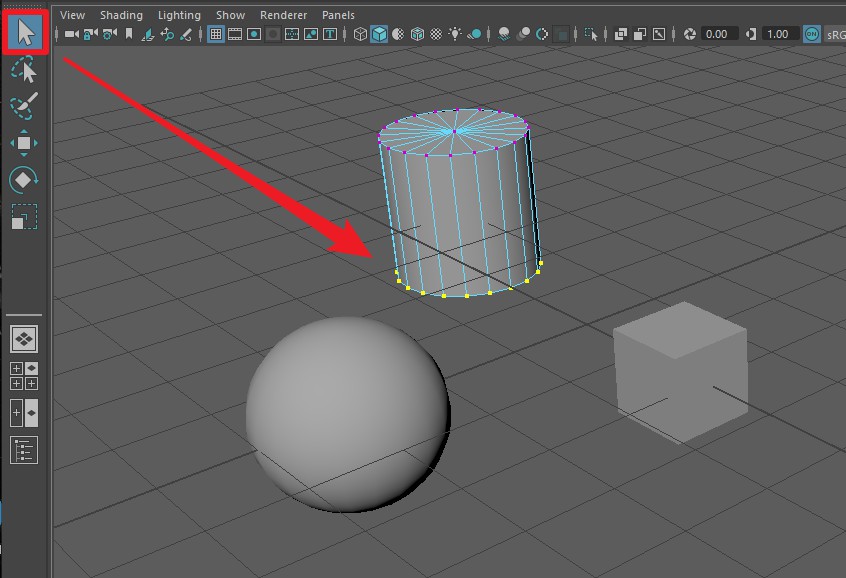Switch to the Rotate tool

click(24, 179)
